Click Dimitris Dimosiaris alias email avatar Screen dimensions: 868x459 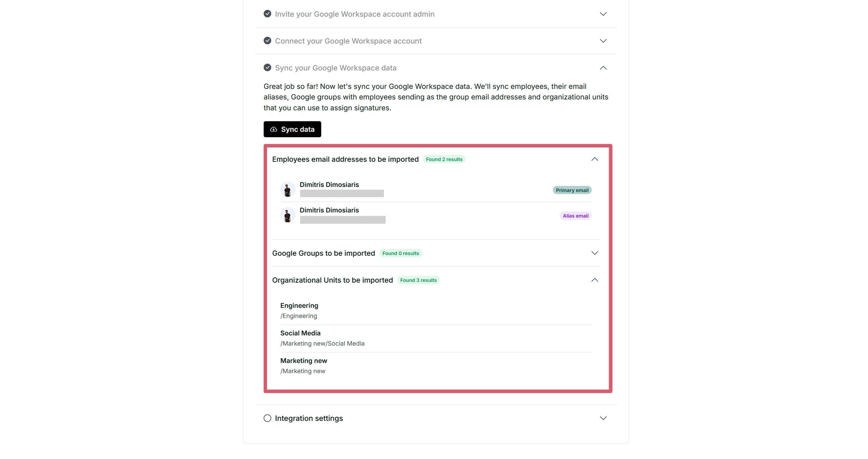288,215
